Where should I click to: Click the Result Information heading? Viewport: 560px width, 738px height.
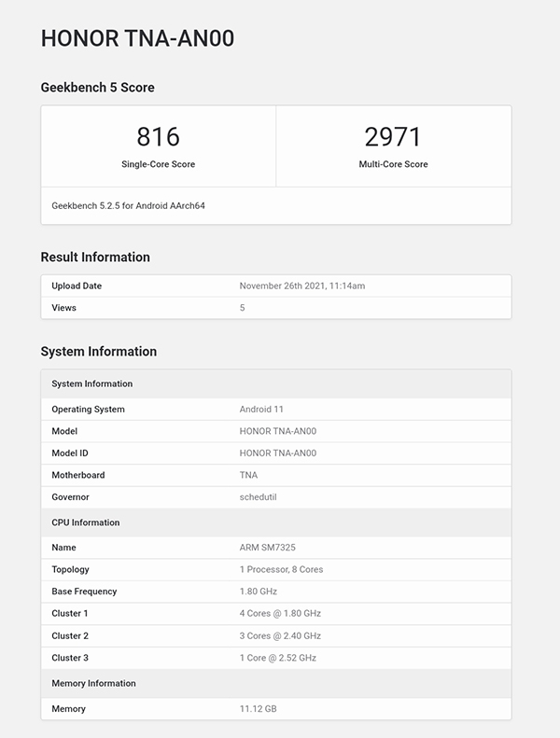tap(95, 257)
